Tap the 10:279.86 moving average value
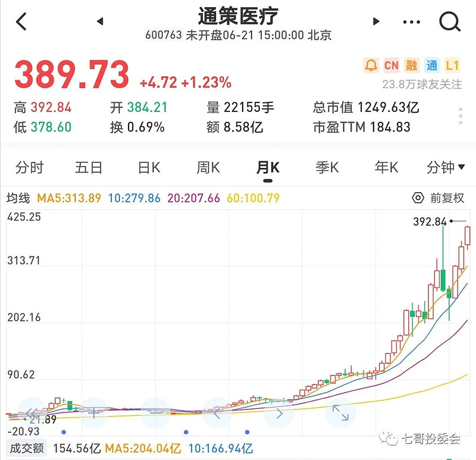The height and width of the screenshot is (460, 476). coord(134,198)
